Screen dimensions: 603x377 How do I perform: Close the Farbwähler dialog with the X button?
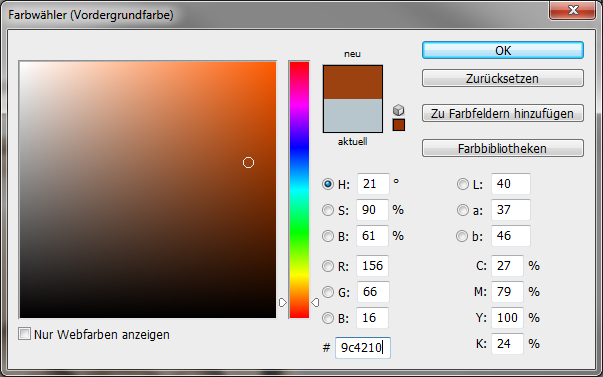573,10
